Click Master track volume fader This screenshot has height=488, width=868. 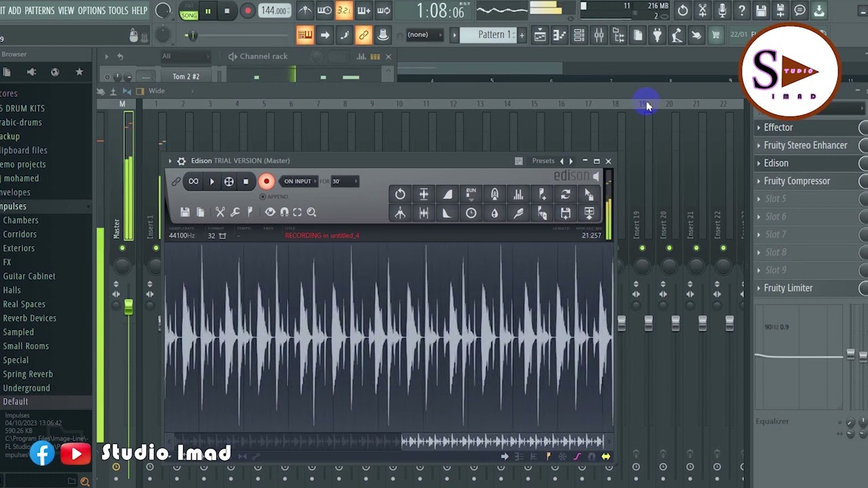coord(128,306)
